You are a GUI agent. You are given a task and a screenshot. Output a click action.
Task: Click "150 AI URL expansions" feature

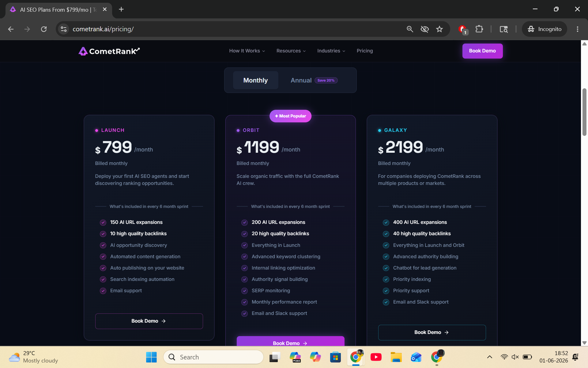click(136, 222)
